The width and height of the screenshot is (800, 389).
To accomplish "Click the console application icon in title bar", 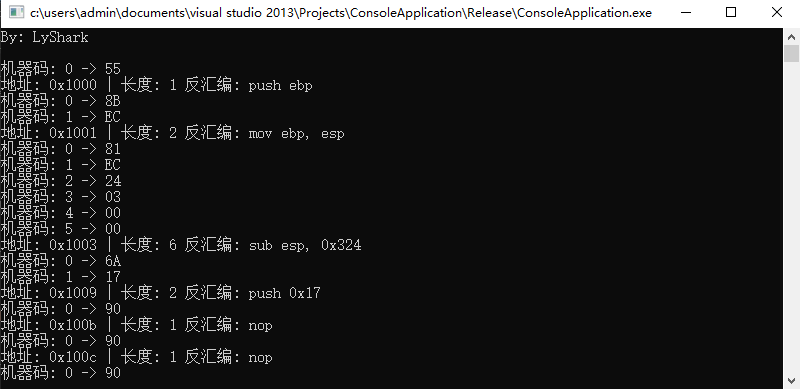I will (x=16, y=13).
